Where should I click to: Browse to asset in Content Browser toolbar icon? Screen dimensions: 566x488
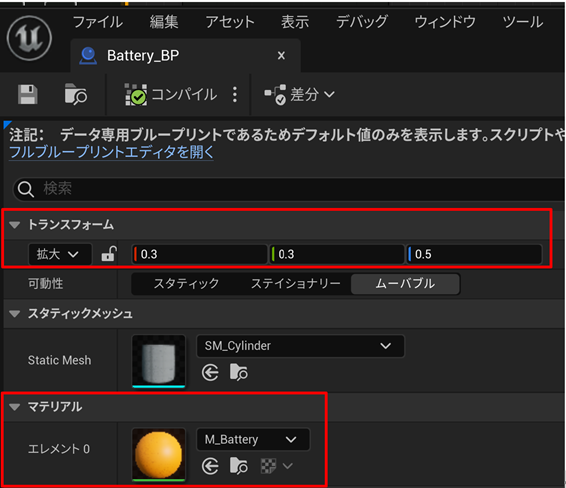(76, 95)
